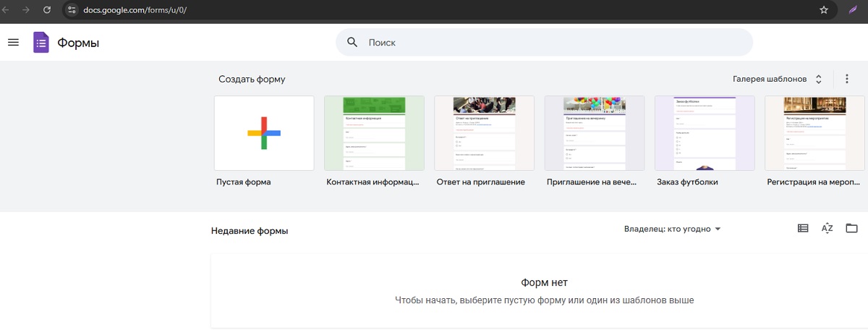The width and height of the screenshot is (868, 330).
Task: Click the Недавние формы heading
Action: click(x=250, y=231)
